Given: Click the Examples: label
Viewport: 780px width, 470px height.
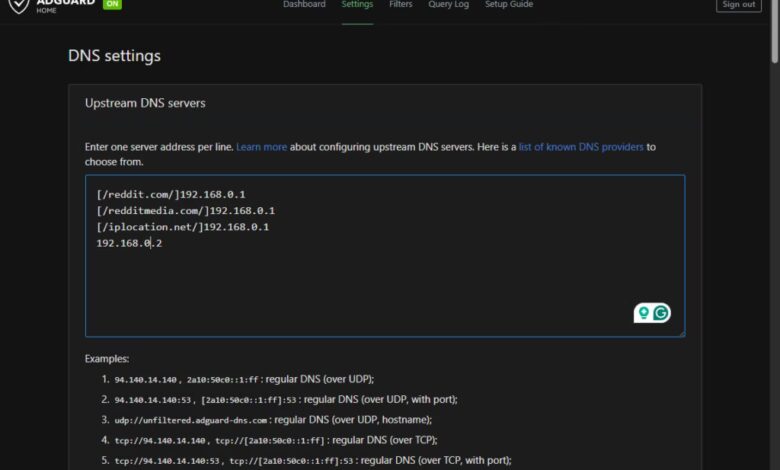Looking at the screenshot, I should point(107,359).
